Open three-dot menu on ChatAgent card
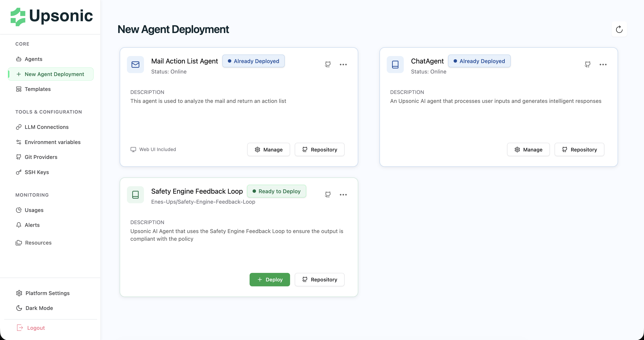This screenshot has height=340, width=644. click(x=603, y=65)
